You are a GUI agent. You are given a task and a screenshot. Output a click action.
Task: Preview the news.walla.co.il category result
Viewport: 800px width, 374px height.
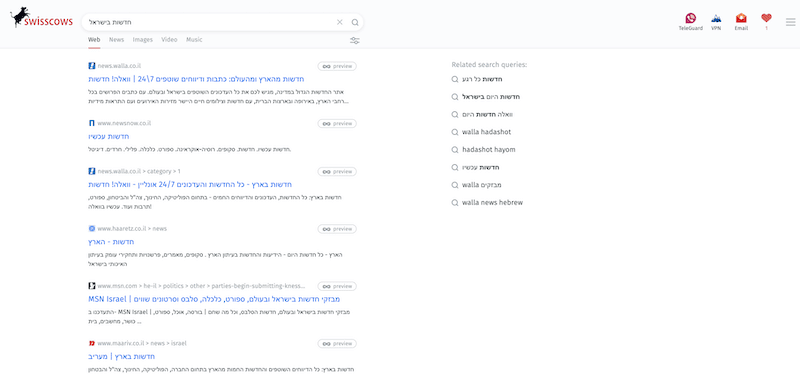click(337, 171)
